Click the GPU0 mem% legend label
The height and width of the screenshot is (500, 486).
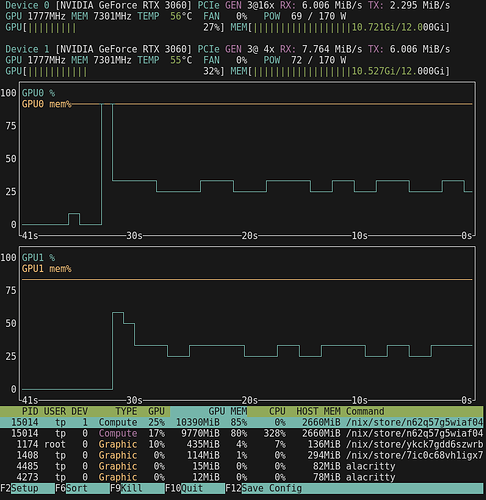click(x=47, y=104)
